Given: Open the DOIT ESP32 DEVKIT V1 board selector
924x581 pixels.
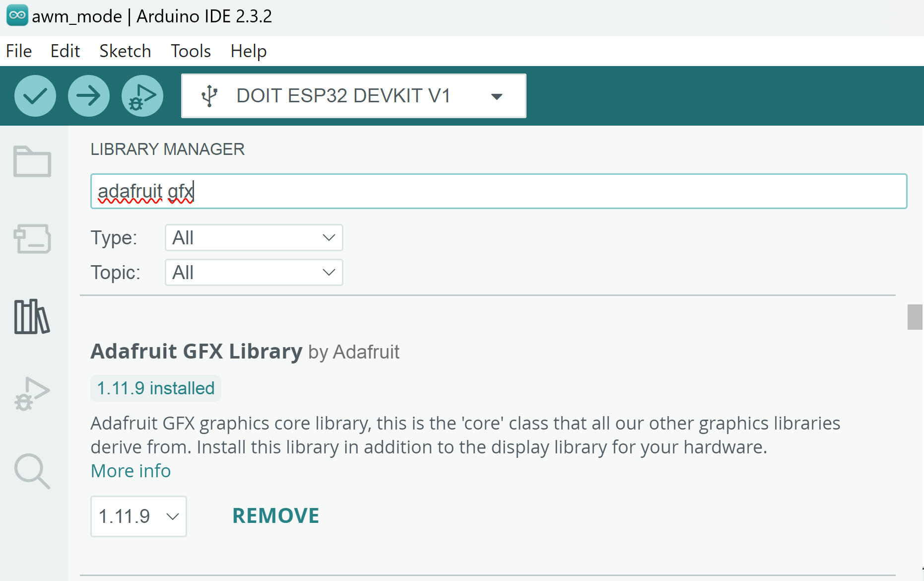Looking at the screenshot, I should [x=354, y=96].
